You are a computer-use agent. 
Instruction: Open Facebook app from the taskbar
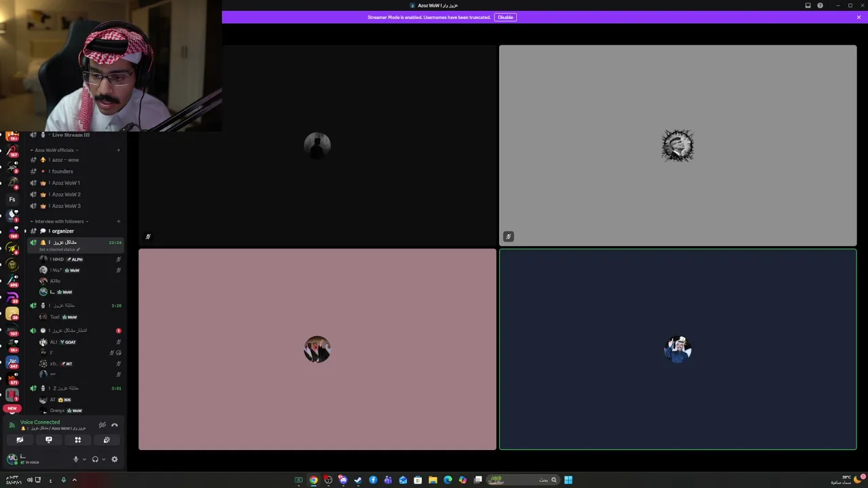pyautogui.click(x=373, y=480)
